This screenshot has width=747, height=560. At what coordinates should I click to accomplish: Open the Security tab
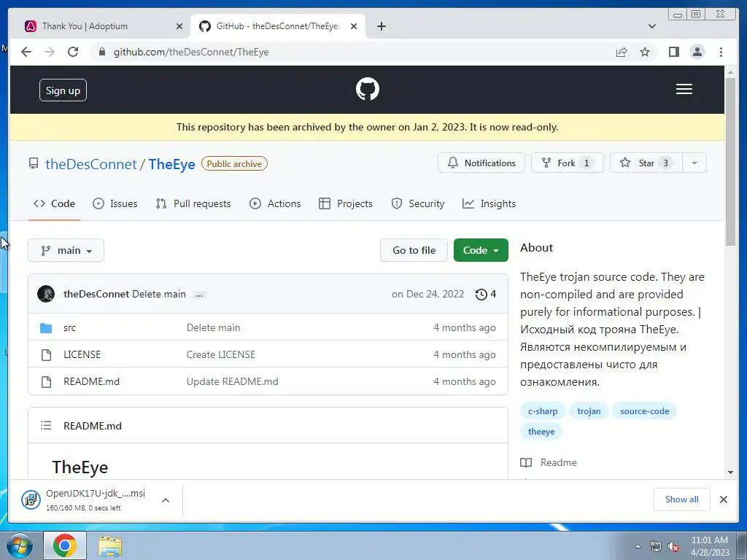click(x=418, y=204)
